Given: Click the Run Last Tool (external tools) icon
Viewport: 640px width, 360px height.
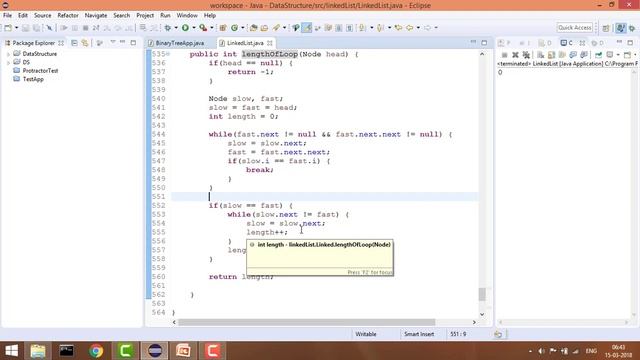Looking at the screenshot, I should tap(203, 28).
